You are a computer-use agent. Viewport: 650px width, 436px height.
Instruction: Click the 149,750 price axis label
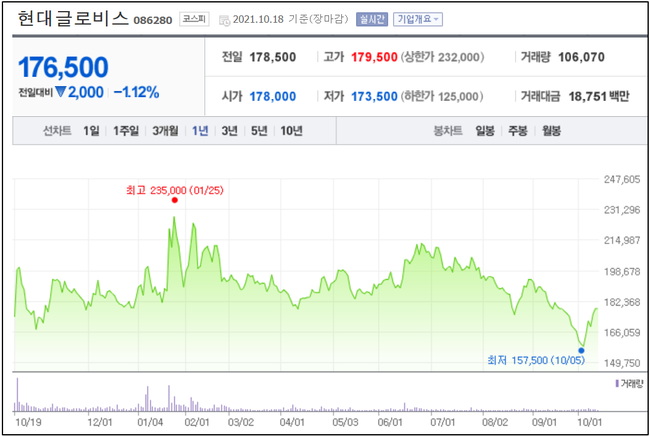click(x=622, y=363)
